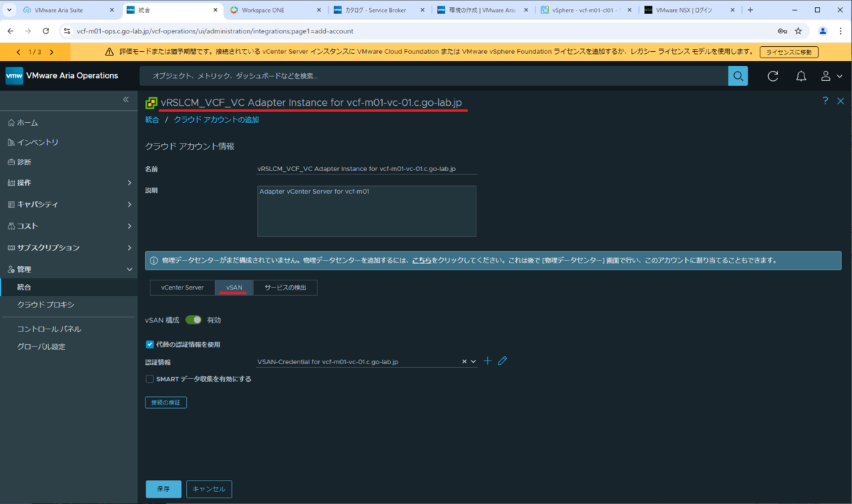Edit the credential with pencil icon

[503, 361]
